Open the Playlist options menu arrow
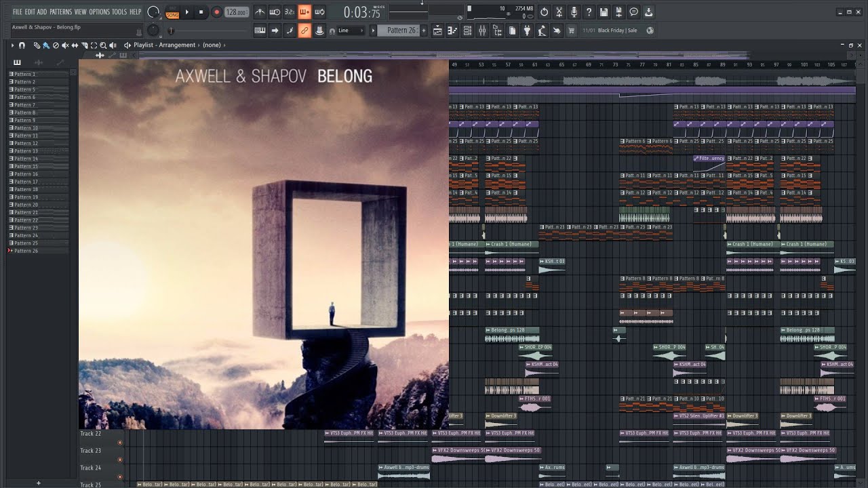The image size is (868, 488). [x=12, y=45]
